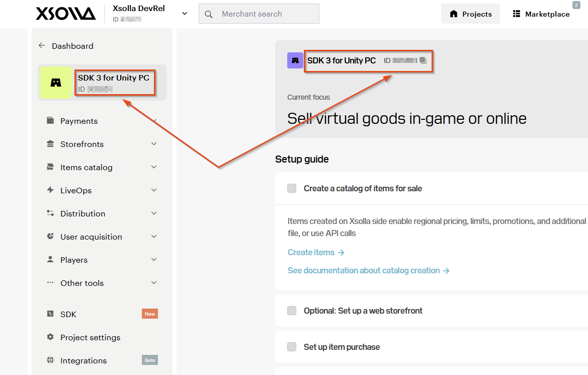The height and width of the screenshot is (375, 588).
Task: Open the Xsolla DevRel merchant dropdown
Action: coord(185,14)
